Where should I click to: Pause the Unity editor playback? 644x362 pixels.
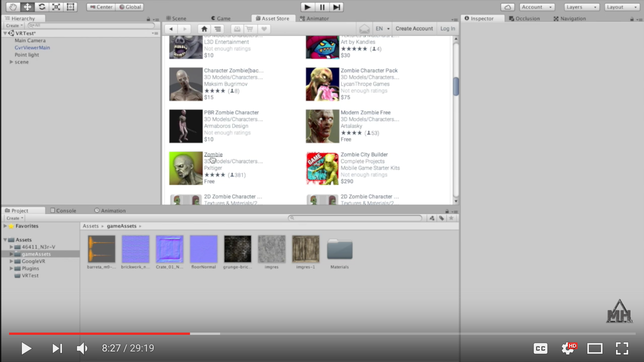(x=322, y=7)
